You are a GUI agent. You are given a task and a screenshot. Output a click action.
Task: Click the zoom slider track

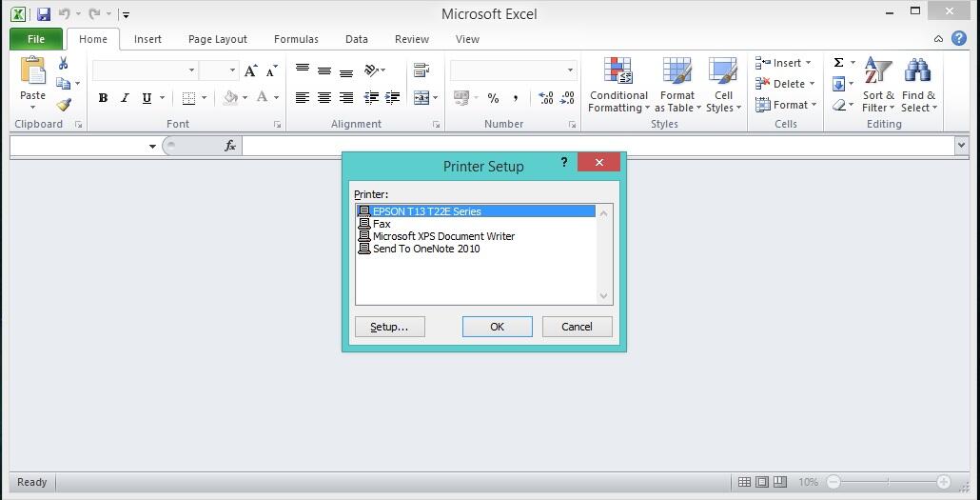point(889,482)
